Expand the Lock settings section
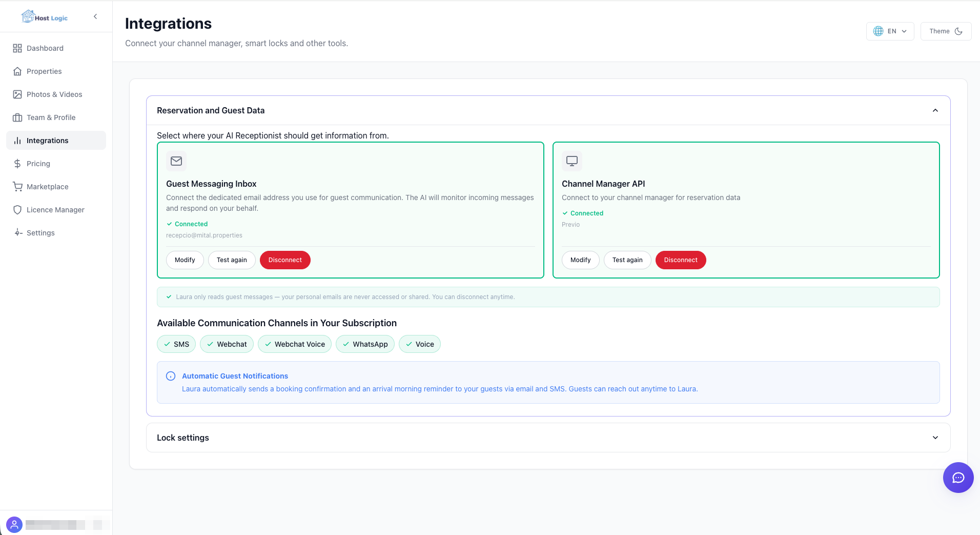The width and height of the screenshot is (980, 535). [548, 438]
